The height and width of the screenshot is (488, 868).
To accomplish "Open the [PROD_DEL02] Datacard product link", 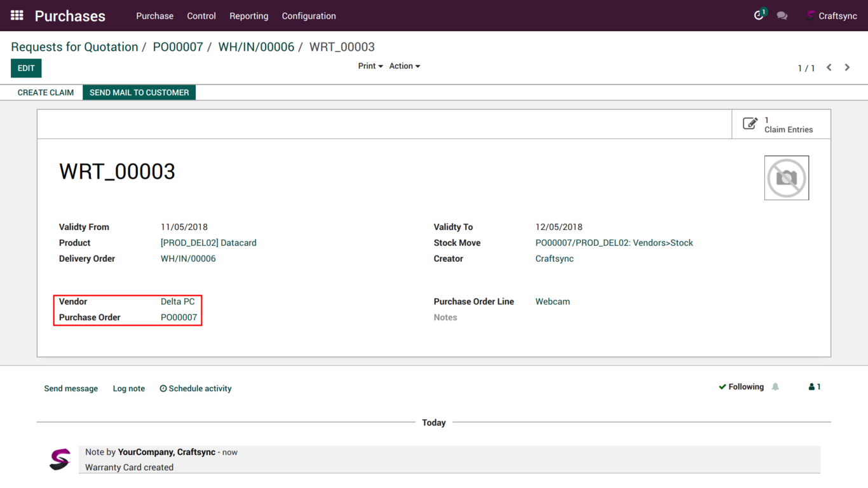I will click(208, 243).
